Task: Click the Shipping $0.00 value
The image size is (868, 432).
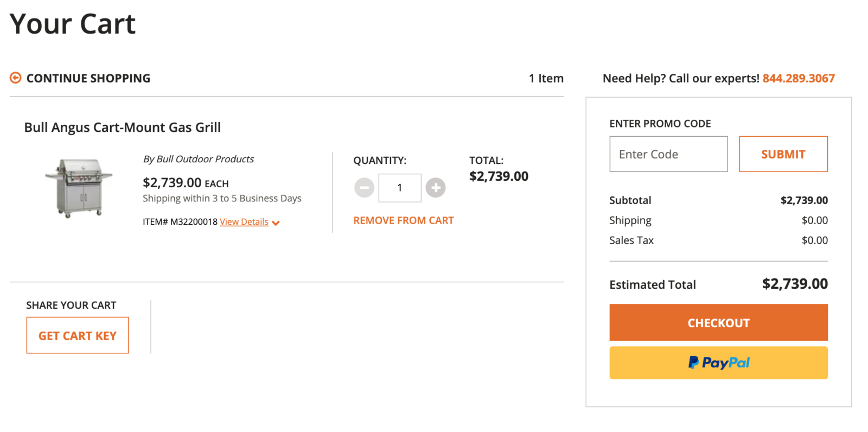Action: tap(815, 220)
